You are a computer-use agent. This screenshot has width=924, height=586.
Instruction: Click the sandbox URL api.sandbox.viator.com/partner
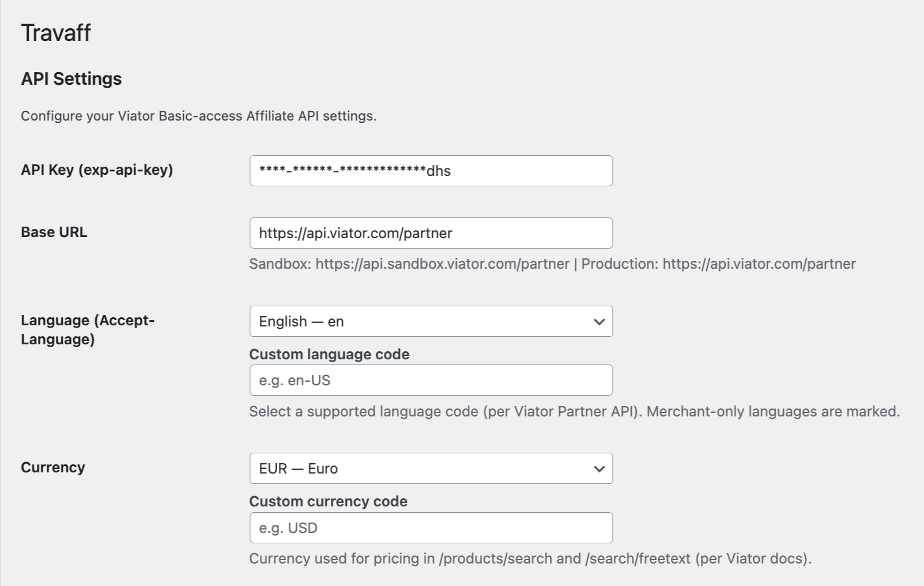pos(440,264)
